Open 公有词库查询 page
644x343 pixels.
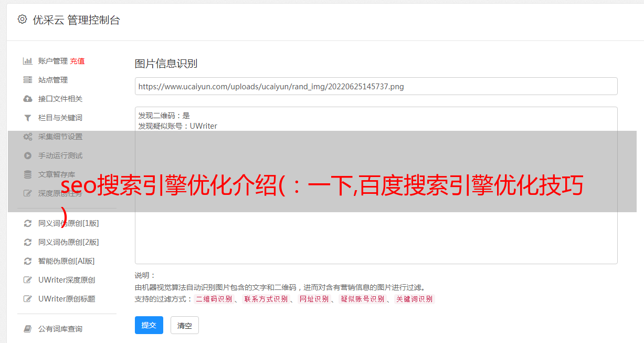[x=60, y=329]
